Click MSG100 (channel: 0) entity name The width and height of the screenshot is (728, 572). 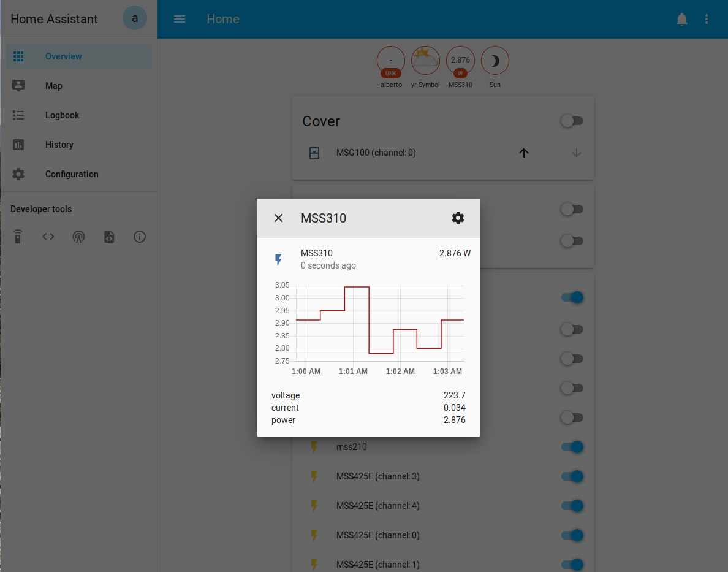coord(376,153)
